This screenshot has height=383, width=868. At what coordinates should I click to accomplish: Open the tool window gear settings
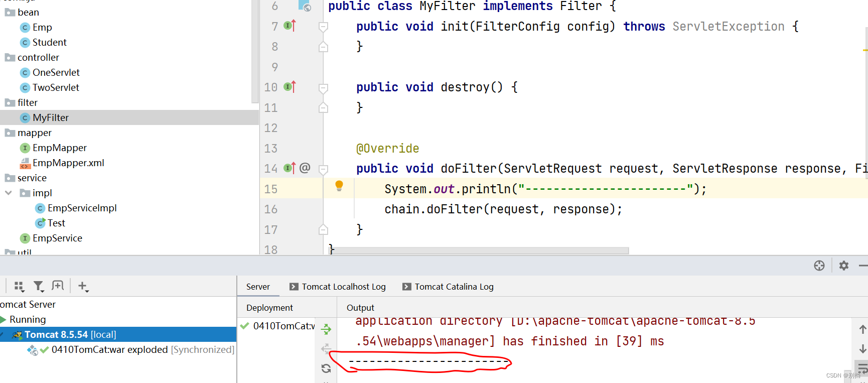(x=844, y=266)
